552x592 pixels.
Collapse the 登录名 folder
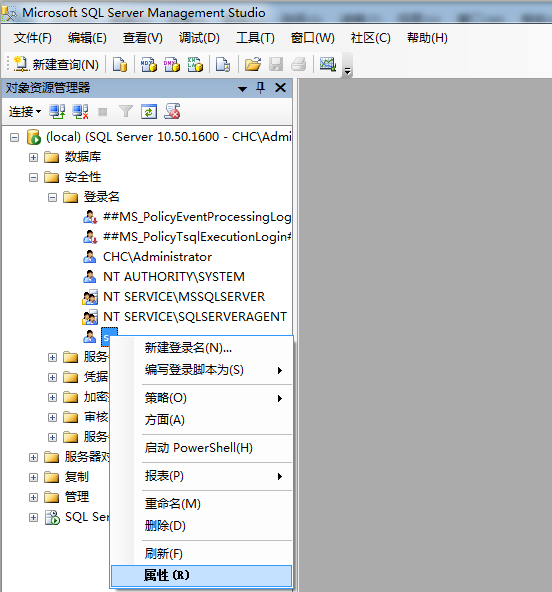(x=52, y=197)
